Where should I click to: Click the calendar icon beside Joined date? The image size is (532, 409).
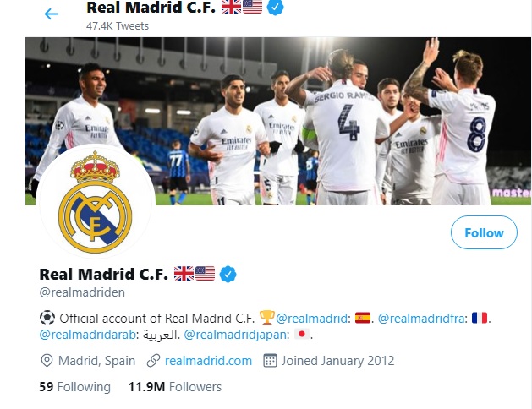click(x=270, y=361)
